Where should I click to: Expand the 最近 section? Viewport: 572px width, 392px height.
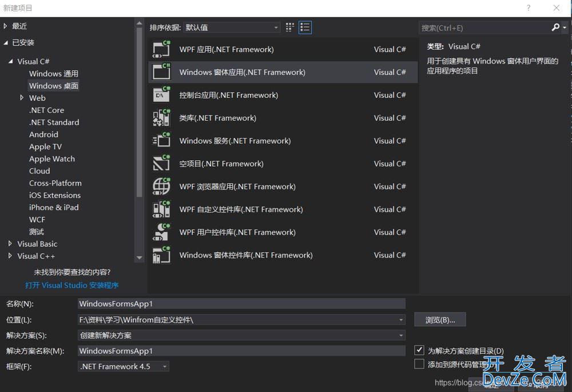click(x=6, y=26)
